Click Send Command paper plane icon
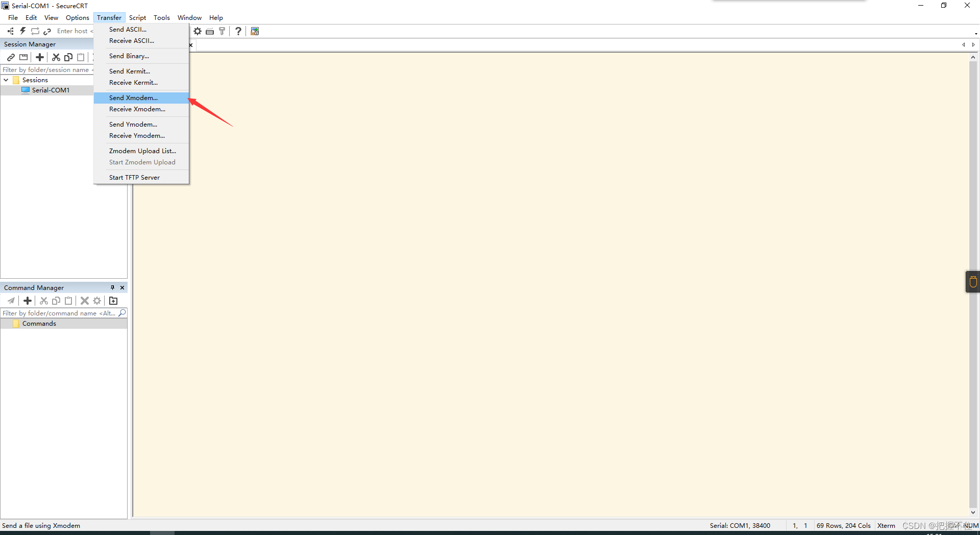The image size is (980, 535). 11,301
